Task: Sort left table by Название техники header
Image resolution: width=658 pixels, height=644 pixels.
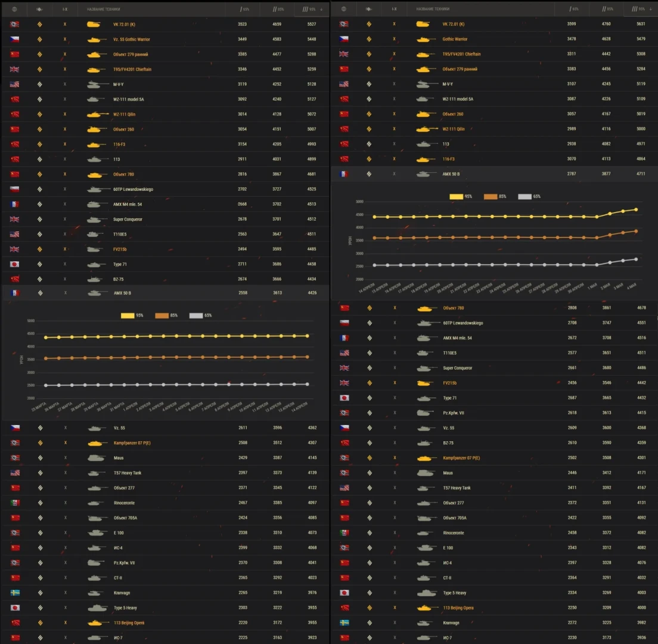Action: (101, 10)
